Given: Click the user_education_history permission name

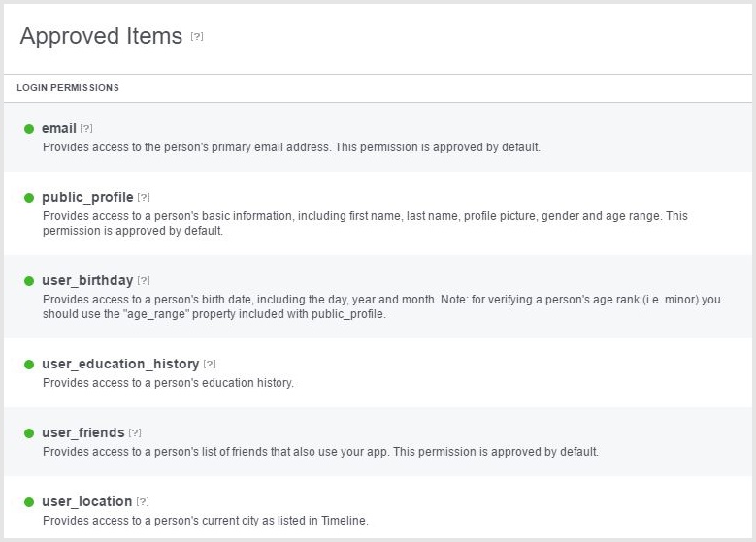Looking at the screenshot, I should [120, 365].
